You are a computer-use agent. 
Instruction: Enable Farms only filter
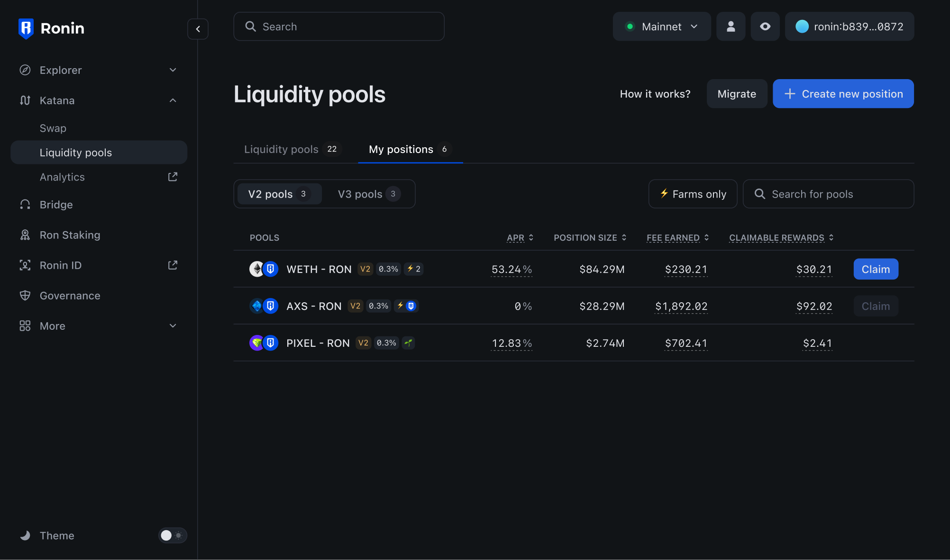[693, 194]
